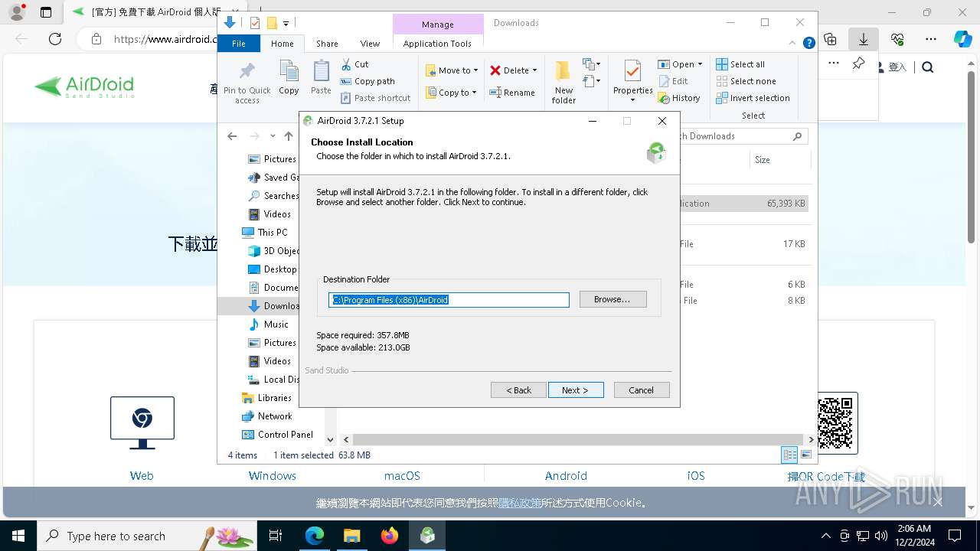
Task: Click Copy path in the Explorer ribbon
Action: coord(367,81)
